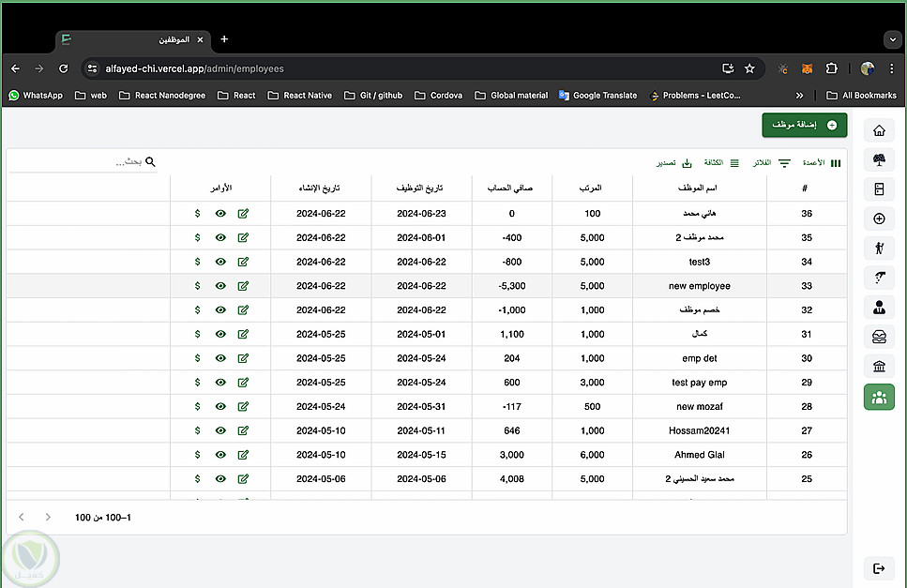Bookmark this page with the star icon
Viewport: 907px width, 588px height.
[749, 68]
